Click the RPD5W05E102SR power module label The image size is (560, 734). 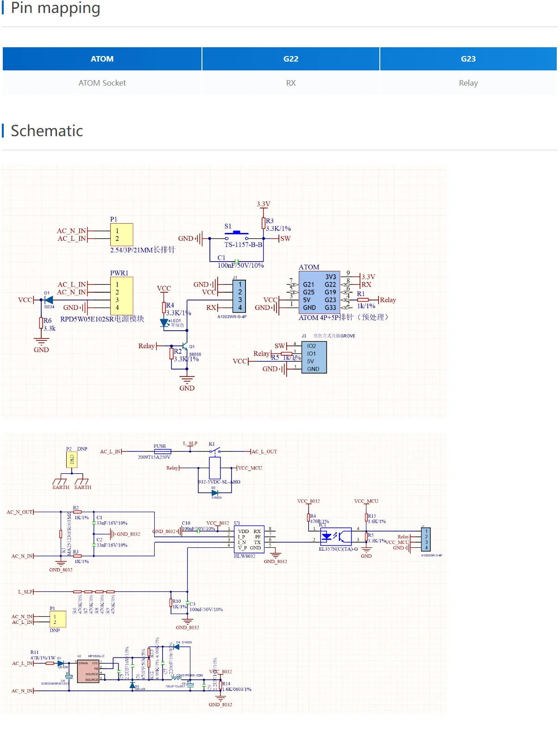(x=102, y=319)
